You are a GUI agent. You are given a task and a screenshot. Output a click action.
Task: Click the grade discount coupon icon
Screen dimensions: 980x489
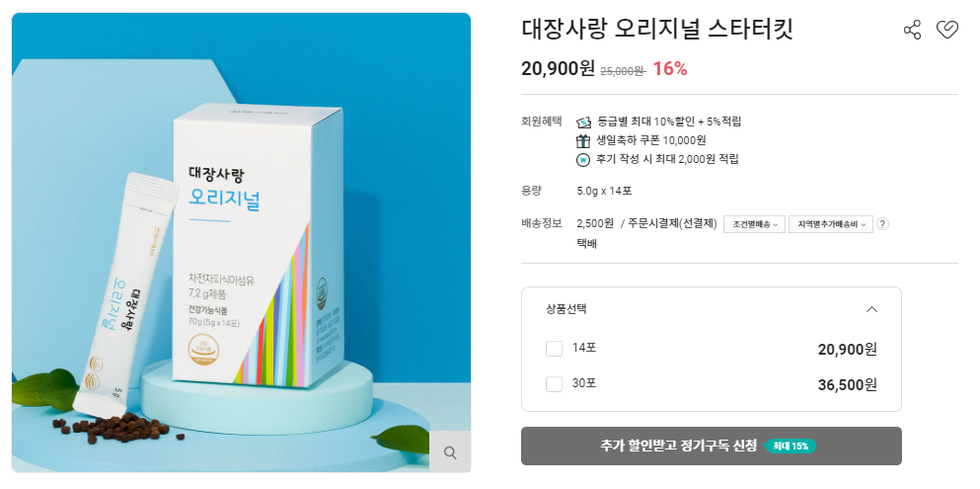point(583,122)
